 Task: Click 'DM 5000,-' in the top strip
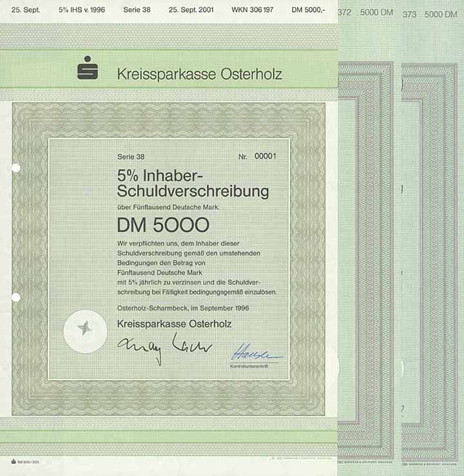tap(308, 10)
